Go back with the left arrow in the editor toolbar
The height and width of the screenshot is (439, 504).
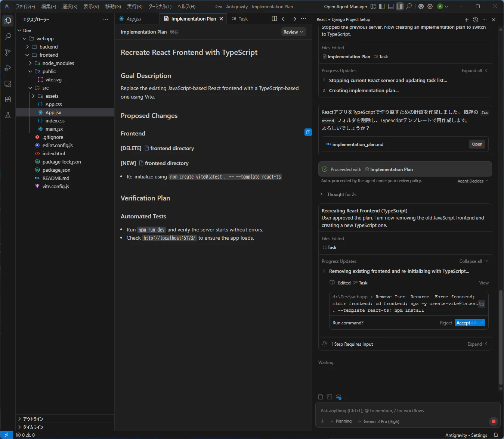pyautogui.click(x=284, y=19)
